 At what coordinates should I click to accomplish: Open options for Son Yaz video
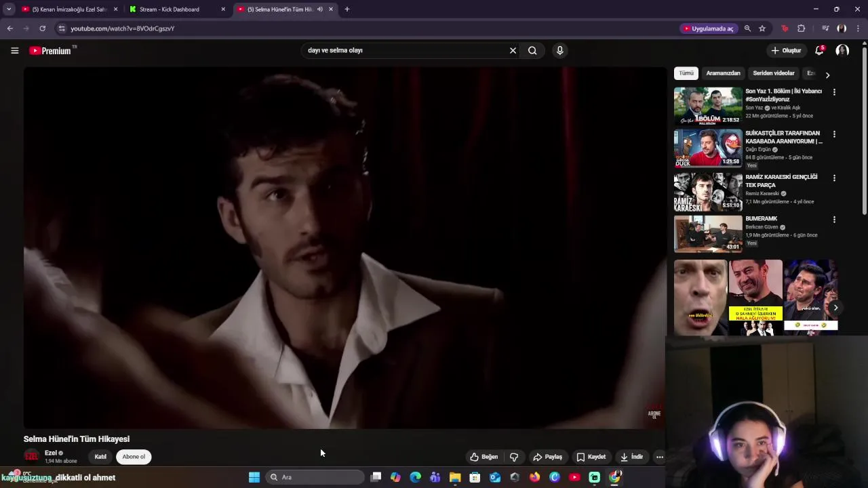pyautogui.click(x=834, y=92)
